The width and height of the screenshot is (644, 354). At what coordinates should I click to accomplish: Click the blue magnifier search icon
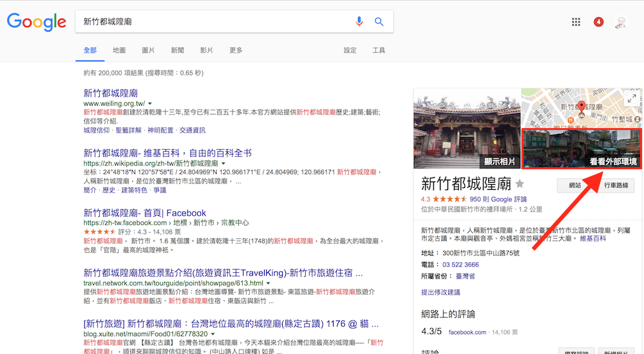point(379,21)
